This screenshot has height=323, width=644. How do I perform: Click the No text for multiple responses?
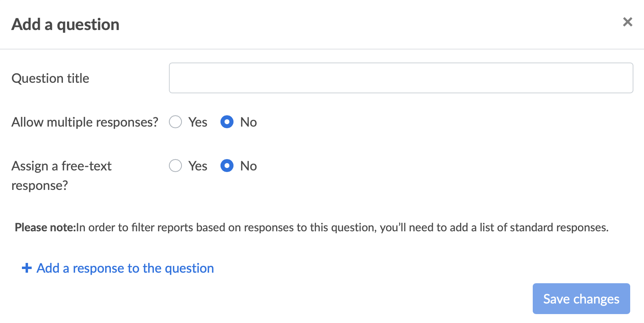pos(249,122)
